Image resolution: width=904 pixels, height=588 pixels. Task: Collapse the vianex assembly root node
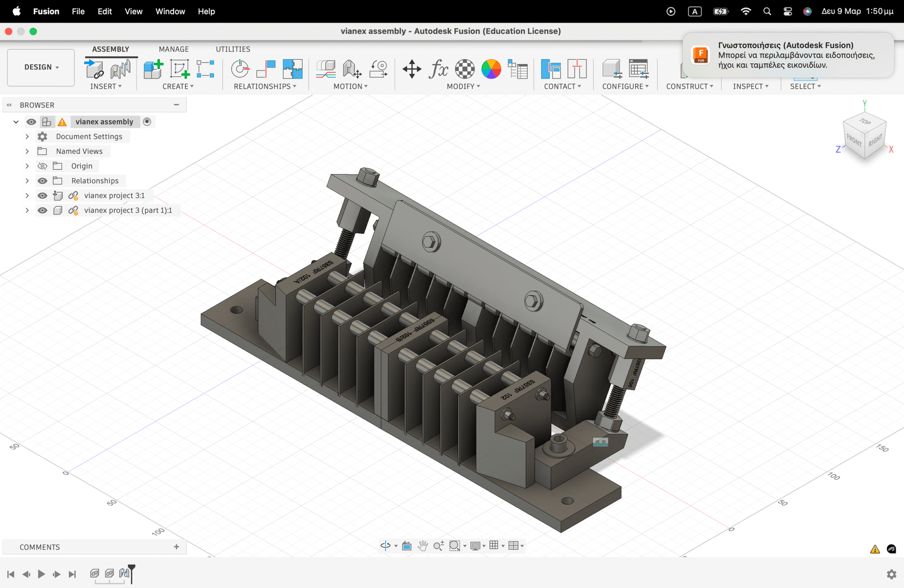point(16,122)
